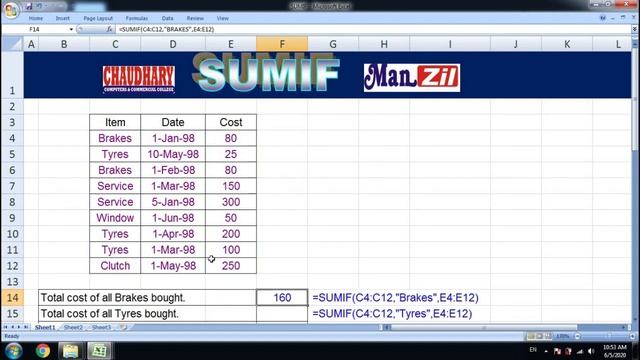Select Window item cell
Screen dimensions: 640x360
pyautogui.click(x=115, y=218)
